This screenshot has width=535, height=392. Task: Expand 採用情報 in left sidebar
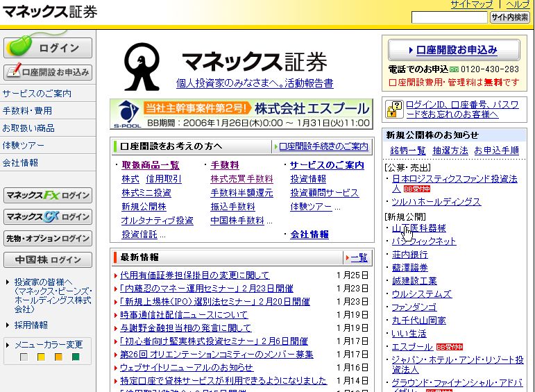click(31, 325)
